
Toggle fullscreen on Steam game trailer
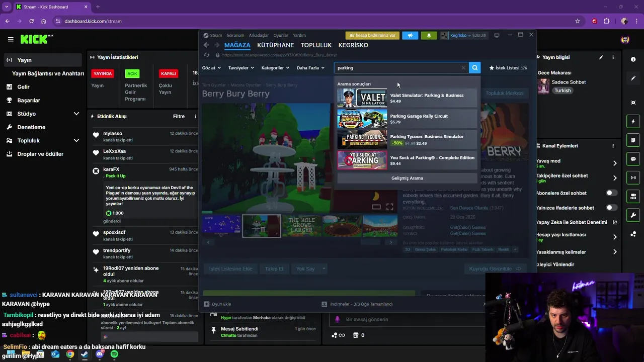(x=389, y=207)
